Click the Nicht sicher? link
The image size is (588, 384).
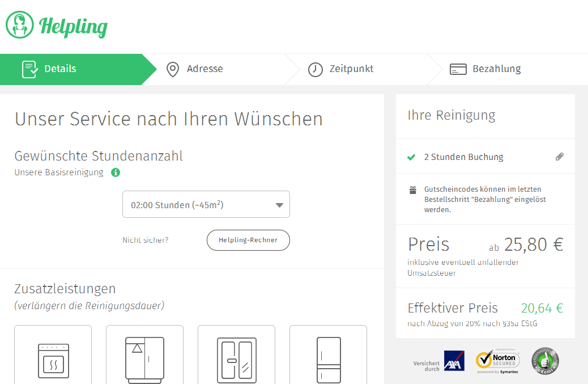pos(146,240)
